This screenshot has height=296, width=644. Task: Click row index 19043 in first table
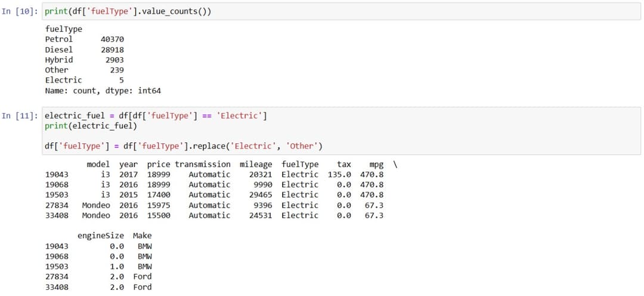[x=57, y=175]
